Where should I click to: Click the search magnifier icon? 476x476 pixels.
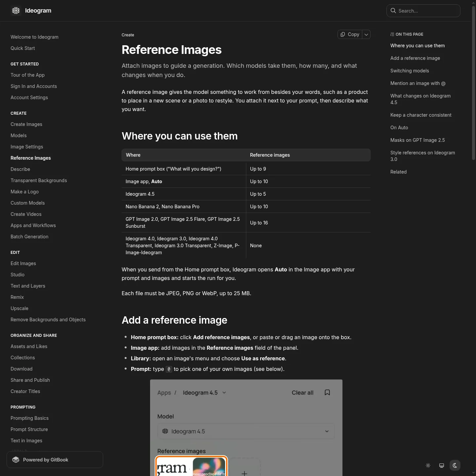pyautogui.click(x=393, y=11)
